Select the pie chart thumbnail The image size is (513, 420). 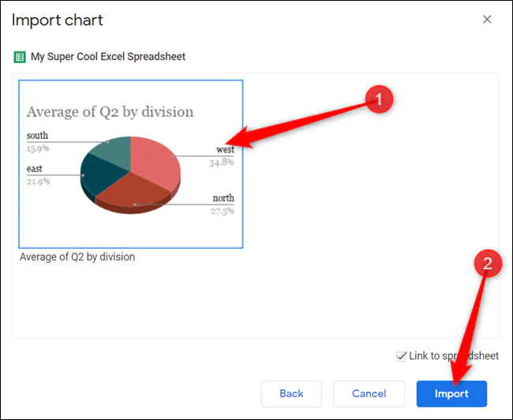(131, 164)
